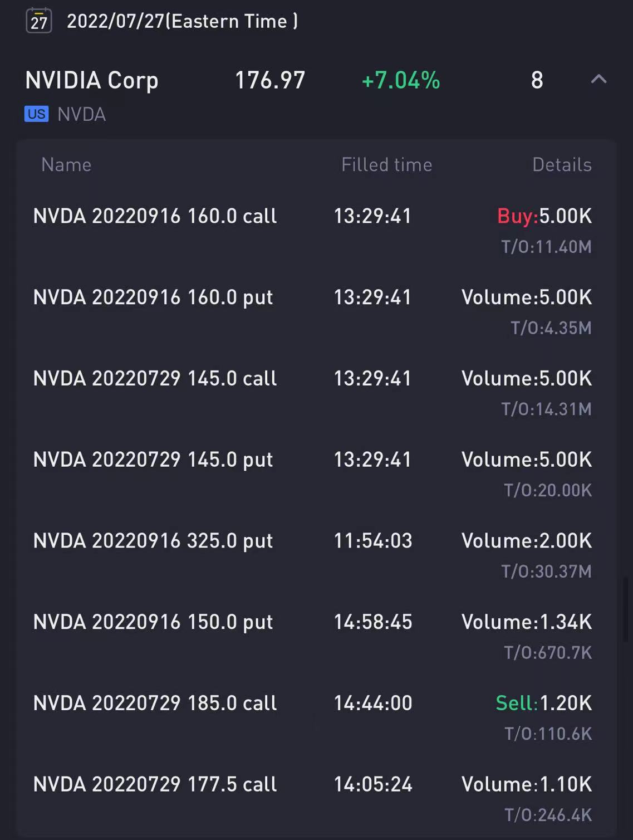This screenshot has height=840, width=633.
Task: Select NVDA 20220729 177.5 call entry
Action: click(316, 799)
